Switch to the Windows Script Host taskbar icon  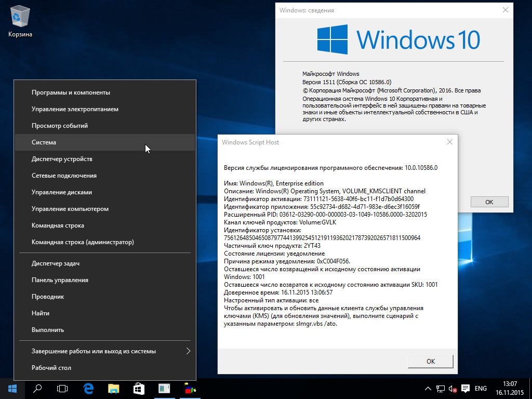190,389
